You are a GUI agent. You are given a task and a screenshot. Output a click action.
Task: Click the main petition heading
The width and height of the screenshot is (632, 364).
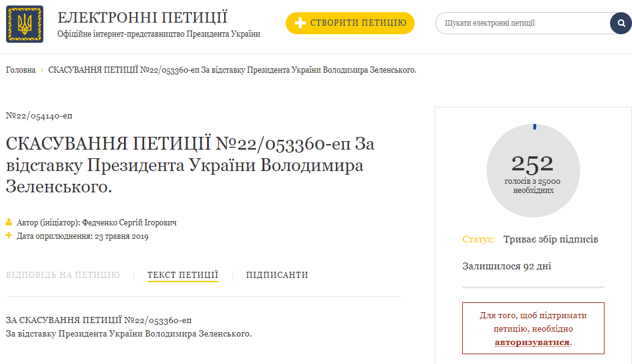(x=189, y=165)
